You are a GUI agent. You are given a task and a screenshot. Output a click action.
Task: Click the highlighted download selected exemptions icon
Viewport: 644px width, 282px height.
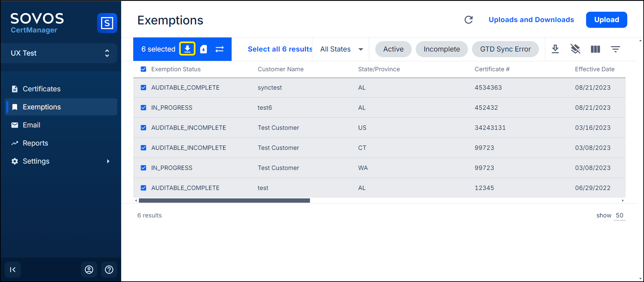coord(187,49)
